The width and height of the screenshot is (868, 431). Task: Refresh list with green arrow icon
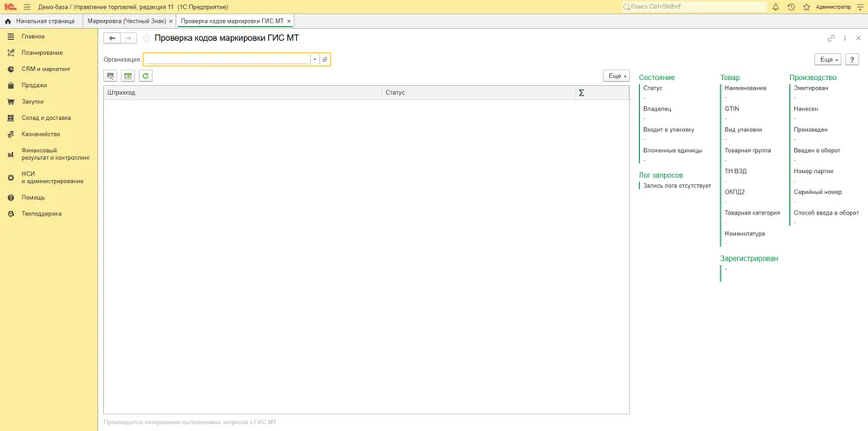click(146, 76)
